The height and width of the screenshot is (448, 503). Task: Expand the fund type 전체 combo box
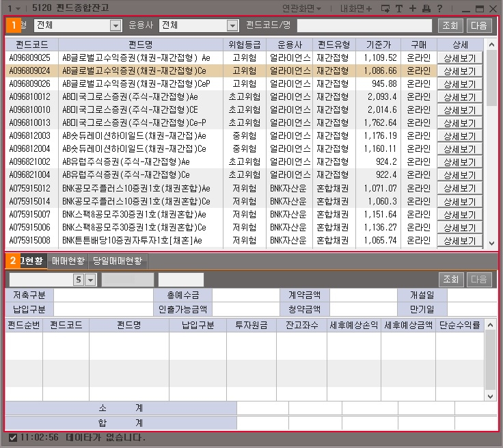pos(115,25)
